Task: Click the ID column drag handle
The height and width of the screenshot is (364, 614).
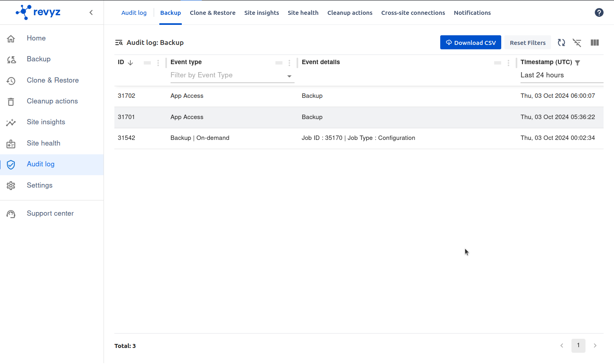Action: tap(147, 63)
